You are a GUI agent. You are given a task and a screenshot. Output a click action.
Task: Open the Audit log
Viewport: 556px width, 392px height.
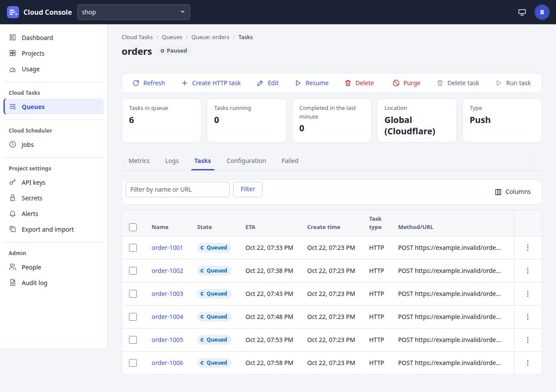pos(53,283)
